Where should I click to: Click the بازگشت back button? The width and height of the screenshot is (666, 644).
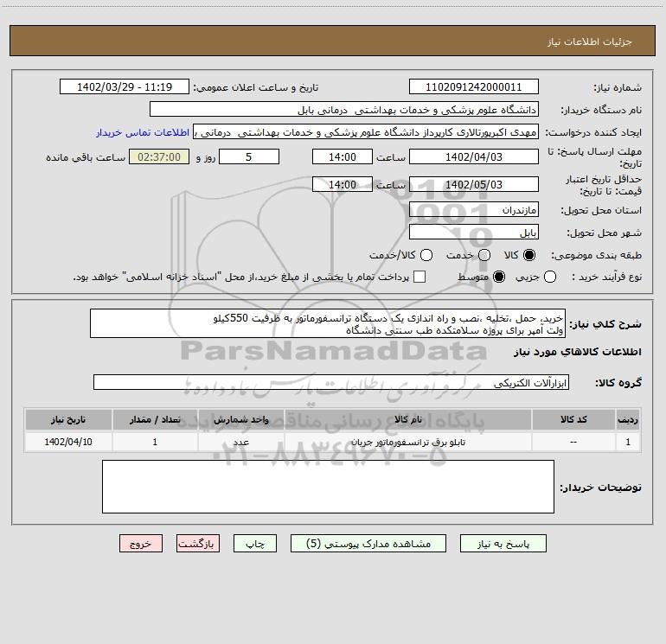pyautogui.click(x=198, y=544)
